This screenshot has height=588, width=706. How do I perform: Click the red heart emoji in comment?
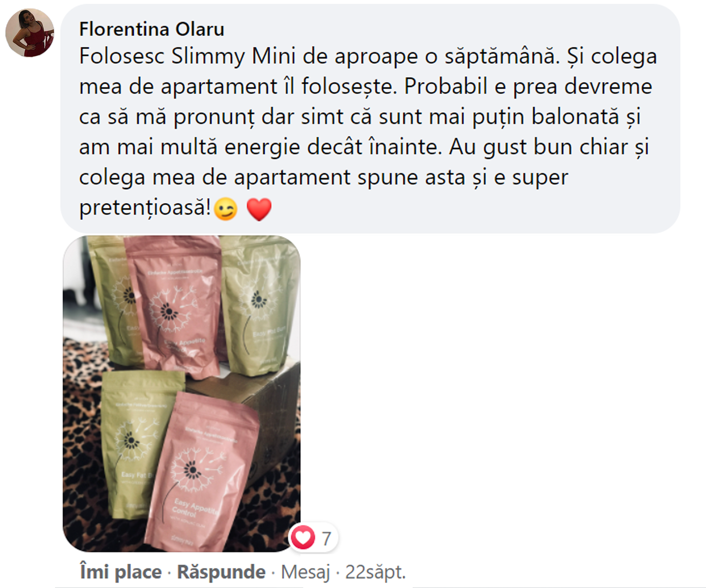click(x=259, y=209)
